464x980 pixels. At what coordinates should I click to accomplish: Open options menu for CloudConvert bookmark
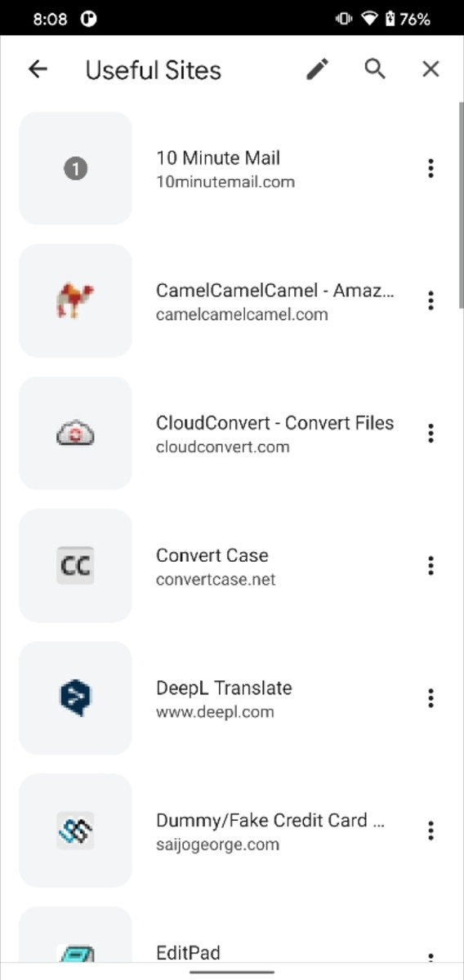431,433
